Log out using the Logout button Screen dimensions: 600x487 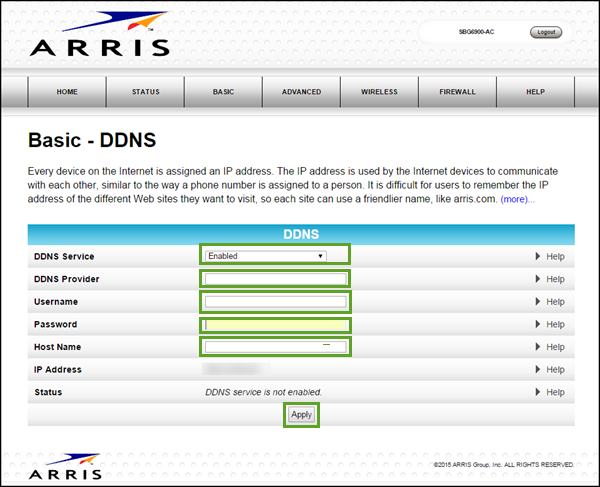pyautogui.click(x=545, y=32)
